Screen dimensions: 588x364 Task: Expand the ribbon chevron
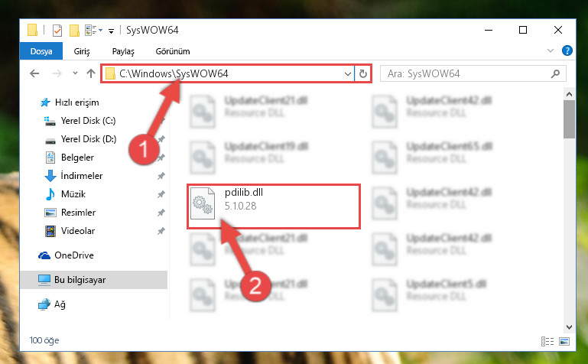coord(550,50)
